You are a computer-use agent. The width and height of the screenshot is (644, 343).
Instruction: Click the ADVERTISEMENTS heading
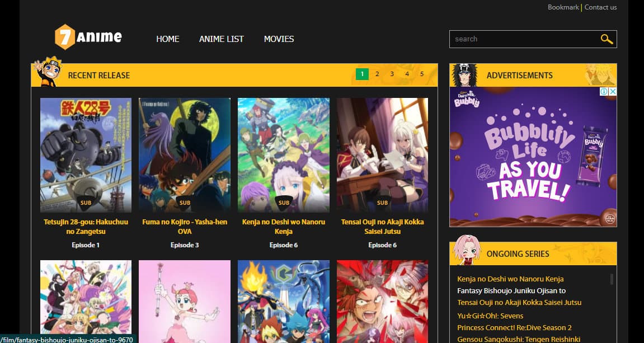520,76
